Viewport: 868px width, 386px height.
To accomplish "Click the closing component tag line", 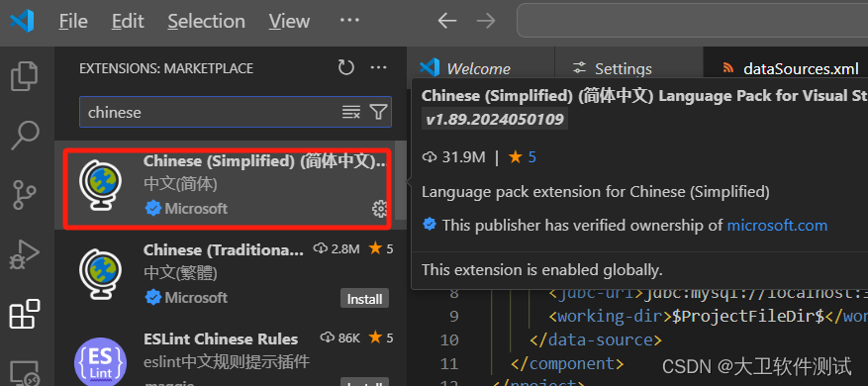I will tap(568, 363).
